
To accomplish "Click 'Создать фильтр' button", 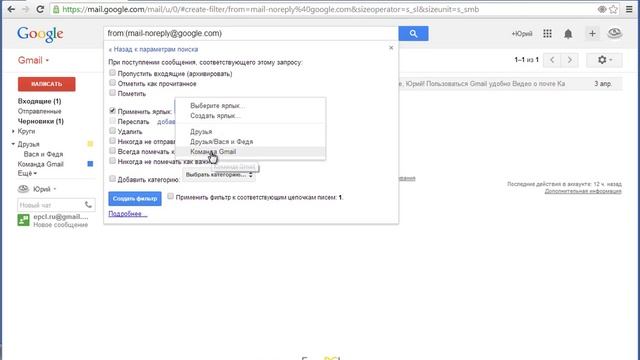I will click(x=135, y=198).
